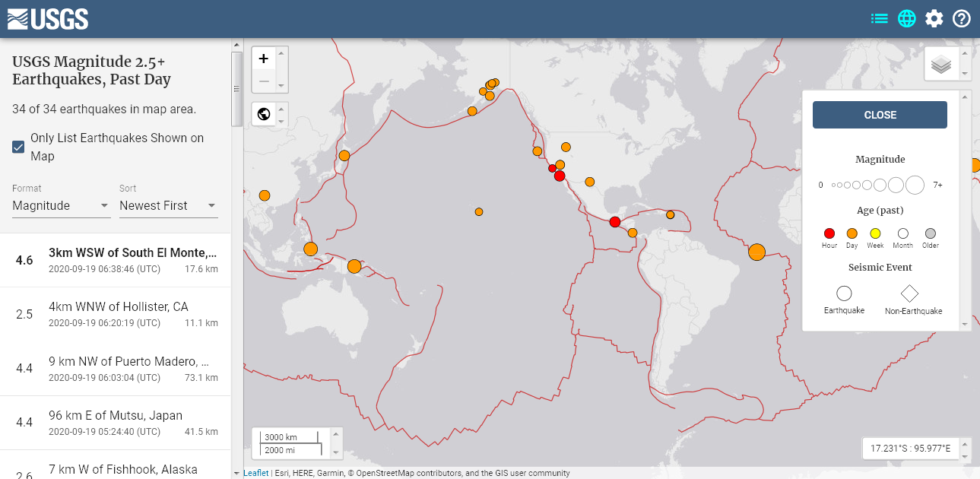Image resolution: width=980 pixels, height=479 pixels.
Task: Click the depth value '11.1 km'
Action: coord(201,323)
